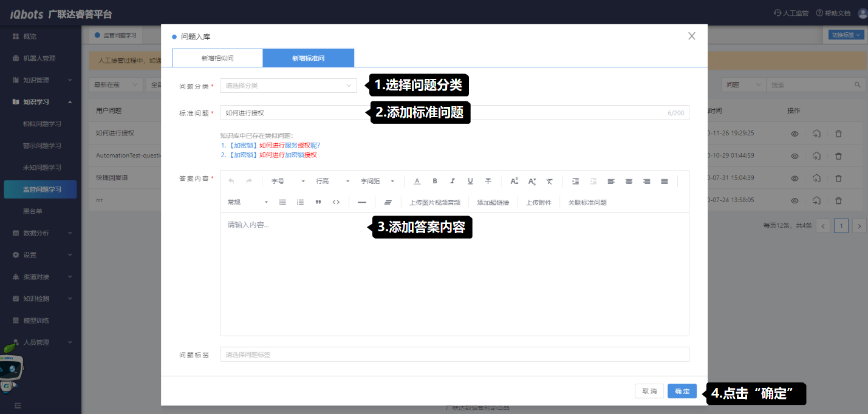Expand the 常规 paragraph style dropdown

pos(248,202)
